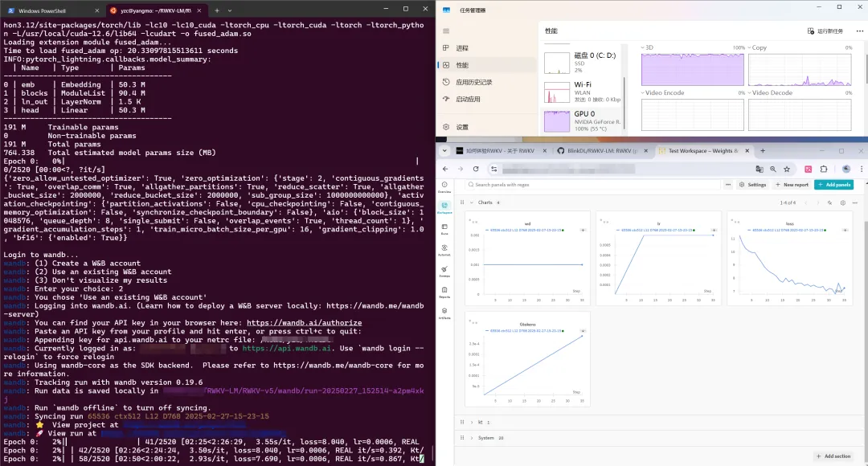This screenshot has width=868, height=466.
Task: Open workspace Settings button in W&B
Action: point(753,185)
